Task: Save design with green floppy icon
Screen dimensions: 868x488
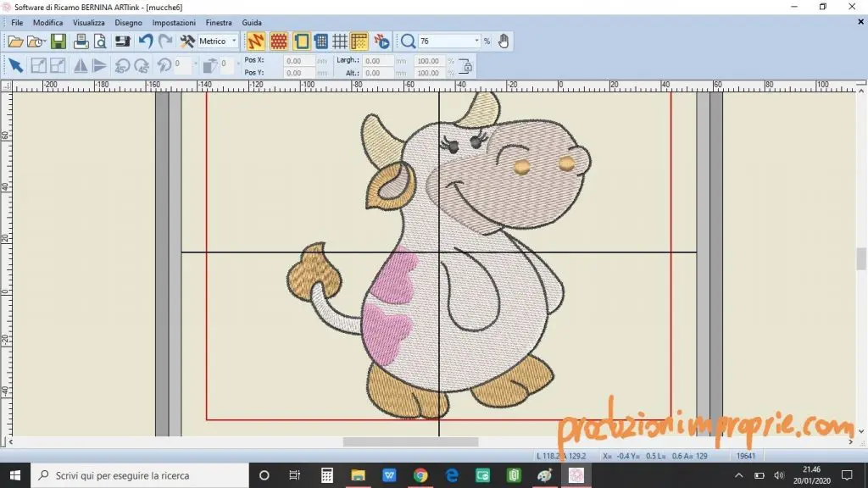Action: 58,42
